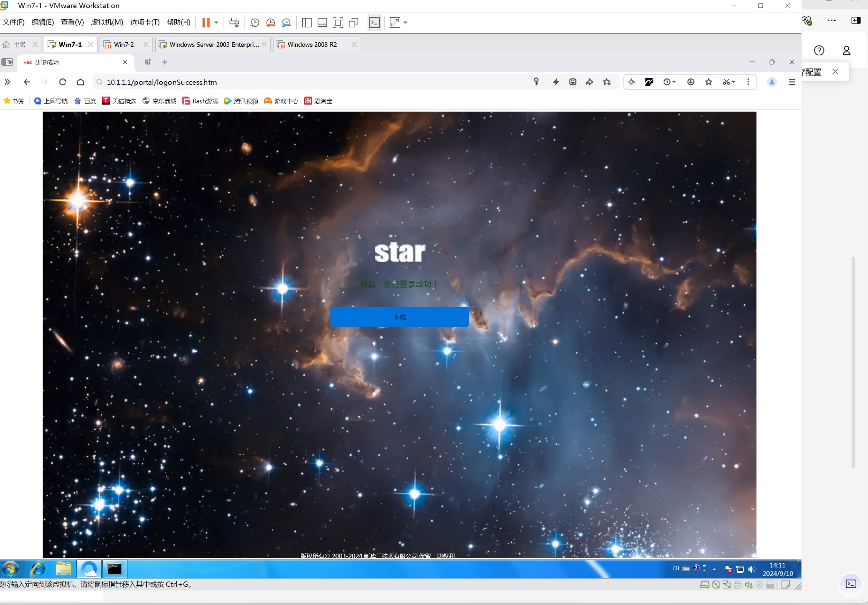Screen dimensions: 868x605
Task: Open the saved passwords key icon
Action: (536, 82)
